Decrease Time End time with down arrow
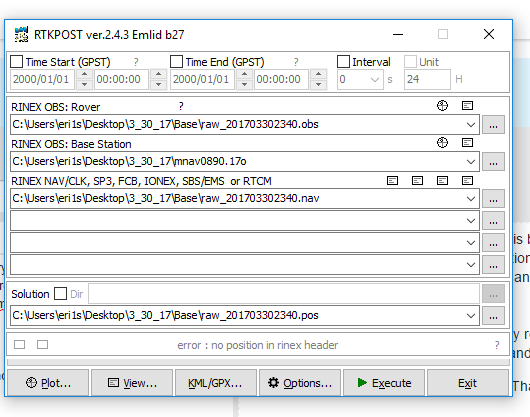This screenshot has width=530, height=417. point(318,84)
